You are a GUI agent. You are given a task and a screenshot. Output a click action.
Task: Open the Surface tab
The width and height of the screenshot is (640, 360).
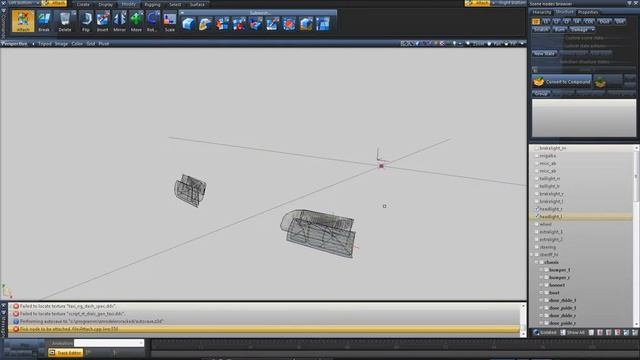[197, 4]
